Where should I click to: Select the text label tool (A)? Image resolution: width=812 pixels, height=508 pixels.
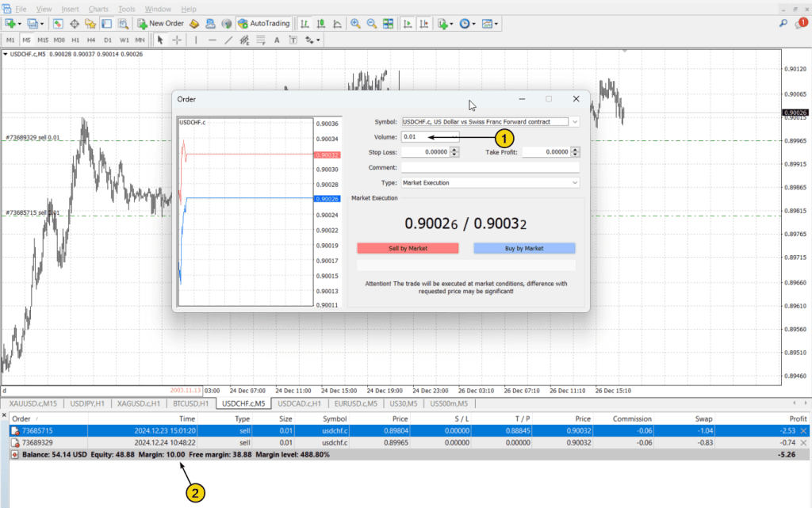coord(278,40)
